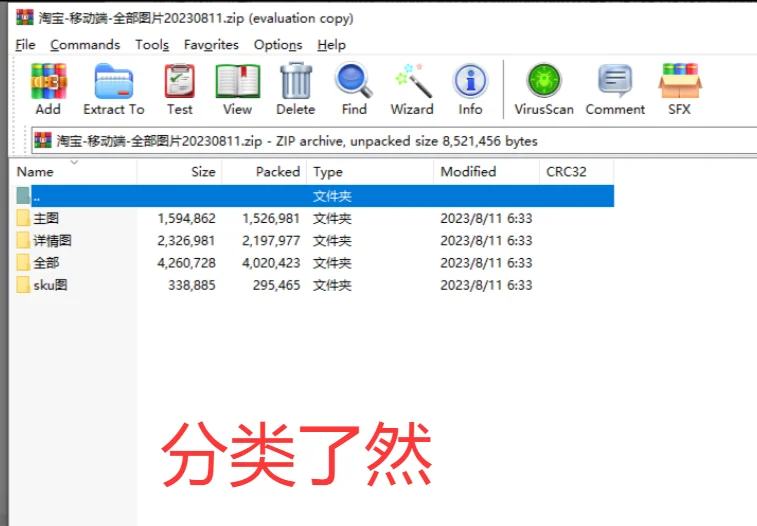Click the sort arrow above Name column
This screenshot has width=757, height=526.
pos(74,163)
